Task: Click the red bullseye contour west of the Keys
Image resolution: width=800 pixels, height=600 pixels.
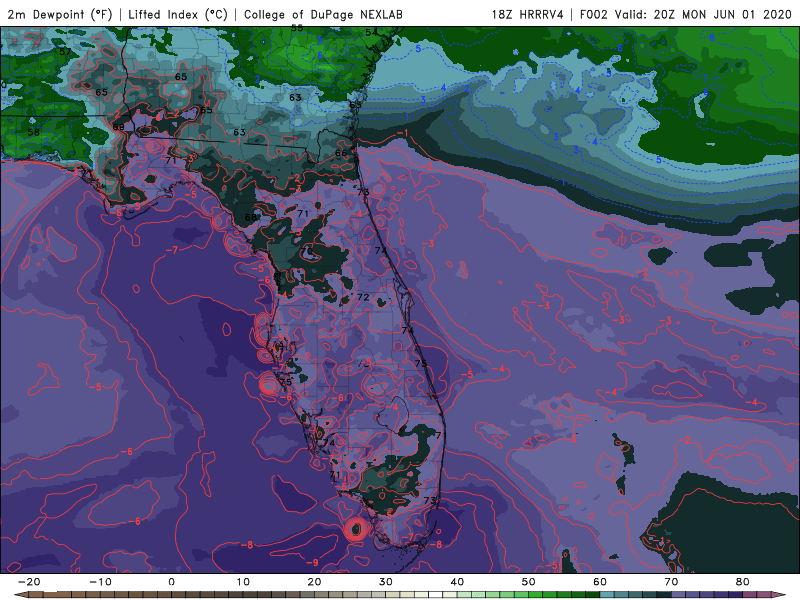Action: [356, 529]
